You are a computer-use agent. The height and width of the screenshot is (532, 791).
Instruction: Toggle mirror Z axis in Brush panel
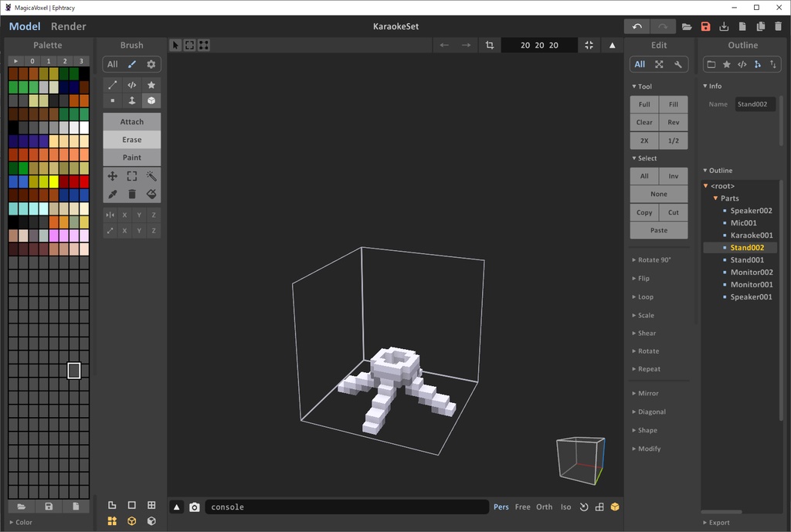click(x=154, y=215)
